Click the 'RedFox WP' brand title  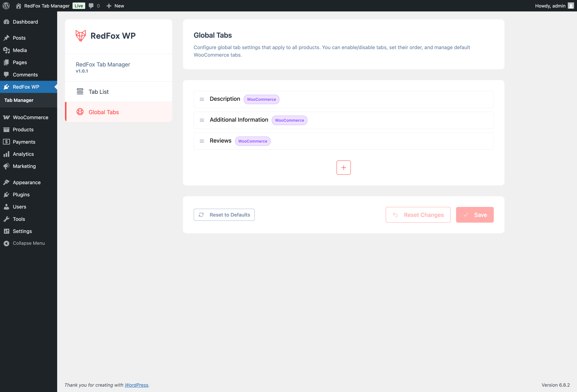coord(113,36)
